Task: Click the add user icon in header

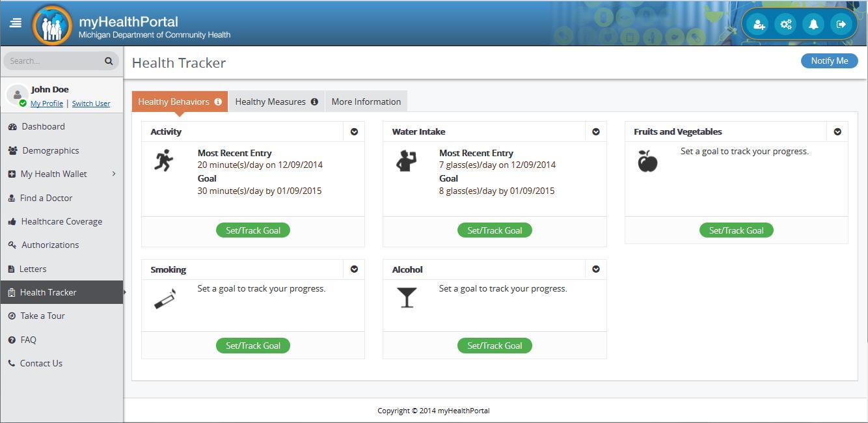Action: tap(759, 24)
